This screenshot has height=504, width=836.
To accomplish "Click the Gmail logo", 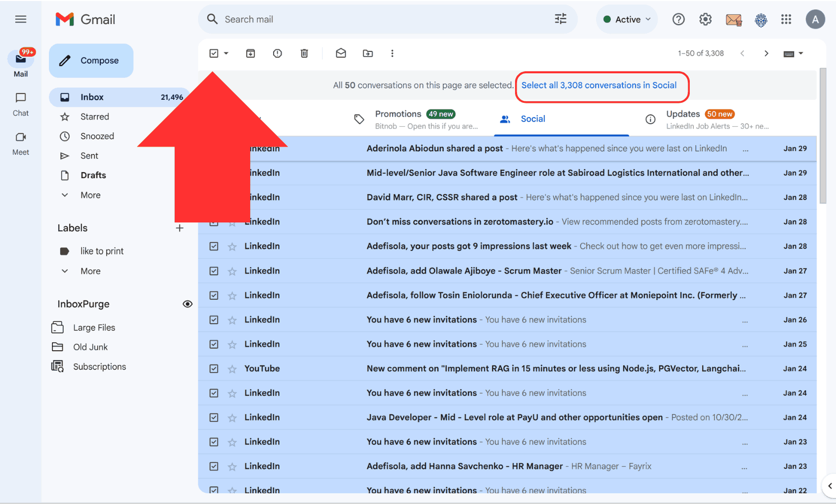I will pos(85,19).
